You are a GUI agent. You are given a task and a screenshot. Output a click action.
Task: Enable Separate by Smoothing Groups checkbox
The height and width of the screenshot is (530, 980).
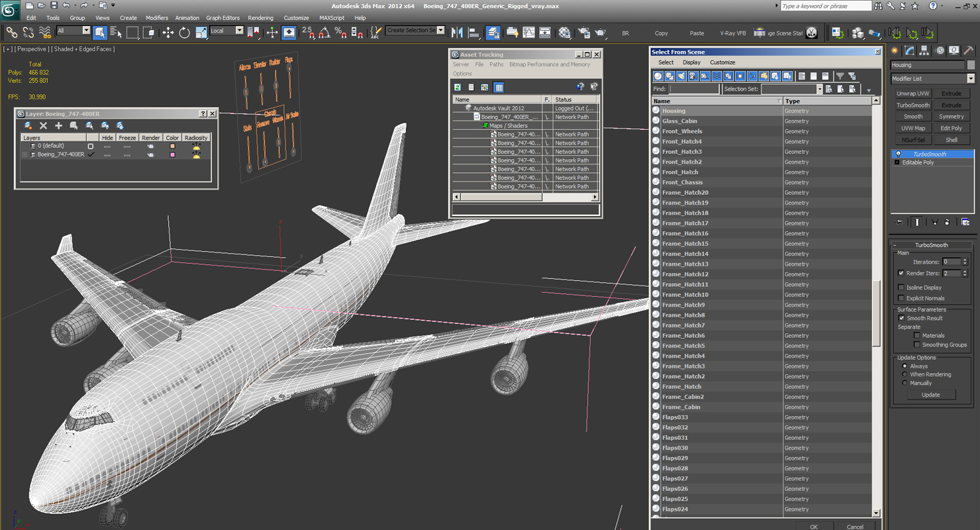[x=917, y=344]
